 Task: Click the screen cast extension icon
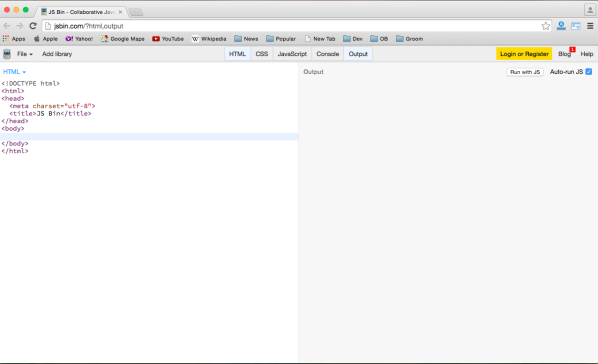tap(575, 26)
